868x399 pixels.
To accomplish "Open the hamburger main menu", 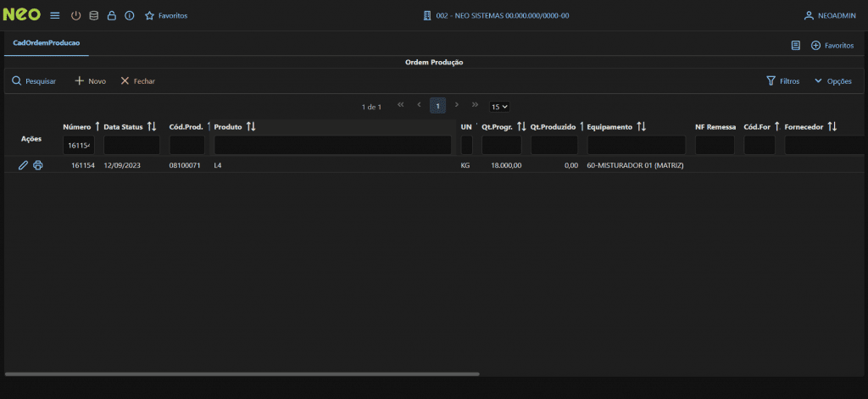I will point(55,15).
